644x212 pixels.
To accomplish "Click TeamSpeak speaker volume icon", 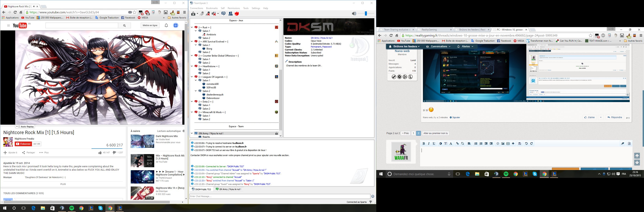I will tap(354, 14).
